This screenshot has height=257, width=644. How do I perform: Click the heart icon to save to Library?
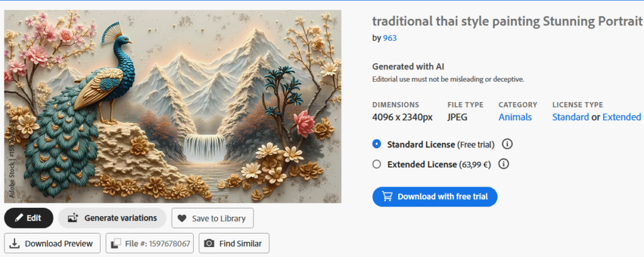click(x=182, y=219)
